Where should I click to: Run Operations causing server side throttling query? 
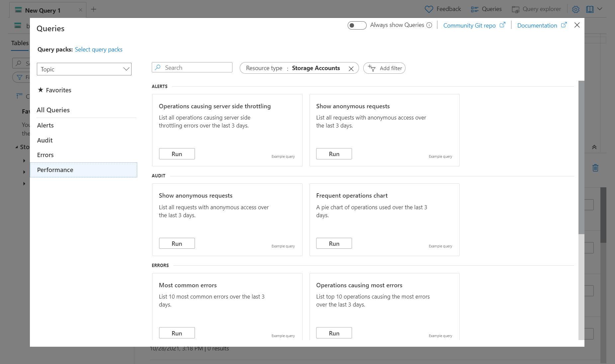(177, 154)
